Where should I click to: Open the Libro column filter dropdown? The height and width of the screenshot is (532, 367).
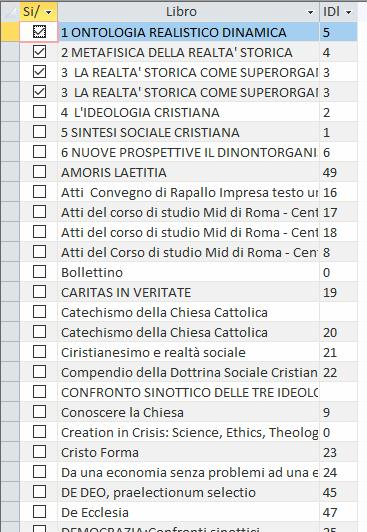pyautogui.click(x=310, y=13)
